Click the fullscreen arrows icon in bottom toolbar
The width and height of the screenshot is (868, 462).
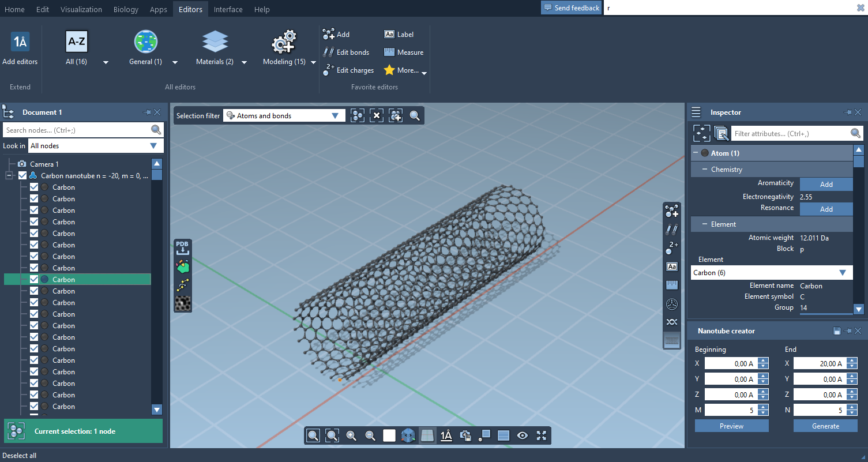[x=541, y=435]
